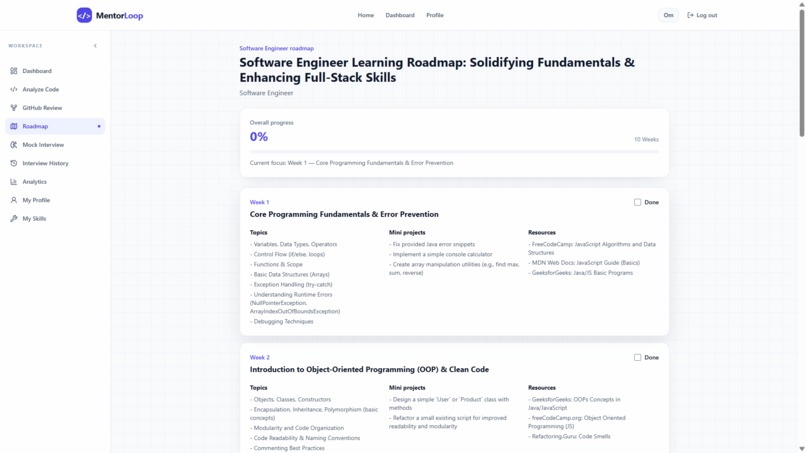This screenshot has height=453, width=806.
Task: Click Objects, Classes, Constructors topic
Action: tap(290, 400)
